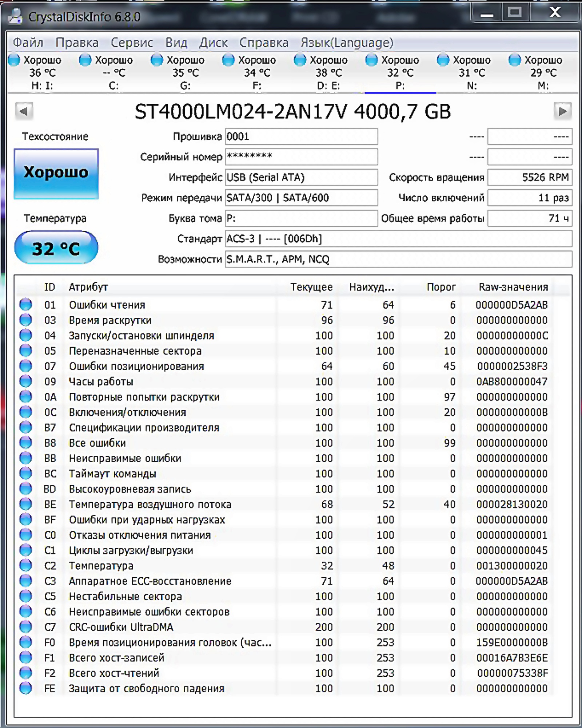This screenshot has width=582, height=728.
Task: Click status orb for Включения/отключения row
Action: click(25, 412)
